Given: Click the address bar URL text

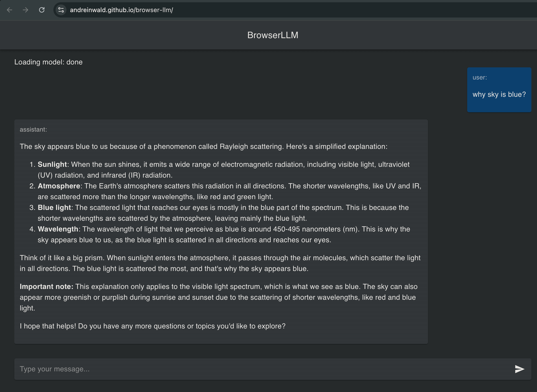Looking at the screenshot, I should click(x=121, y=10).
